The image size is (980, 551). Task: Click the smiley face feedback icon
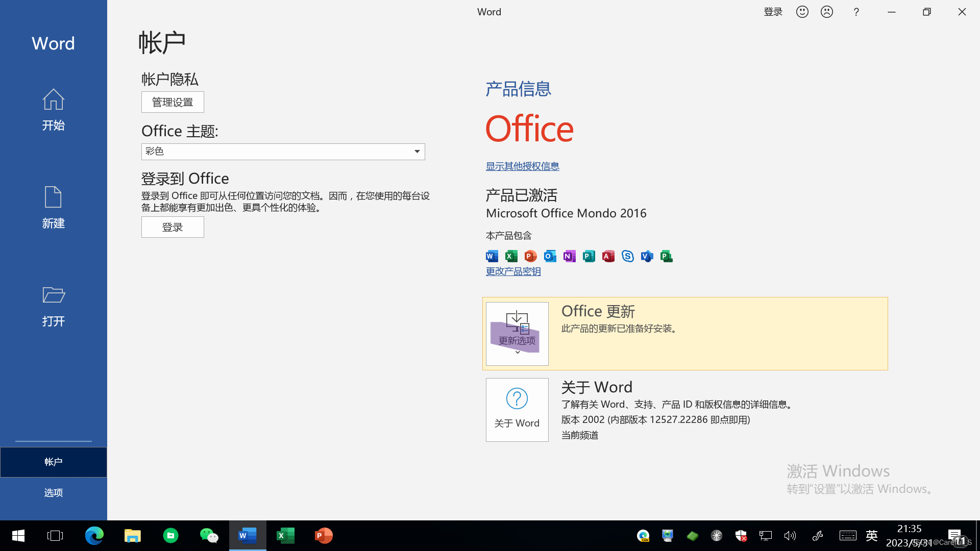(802, 12)
